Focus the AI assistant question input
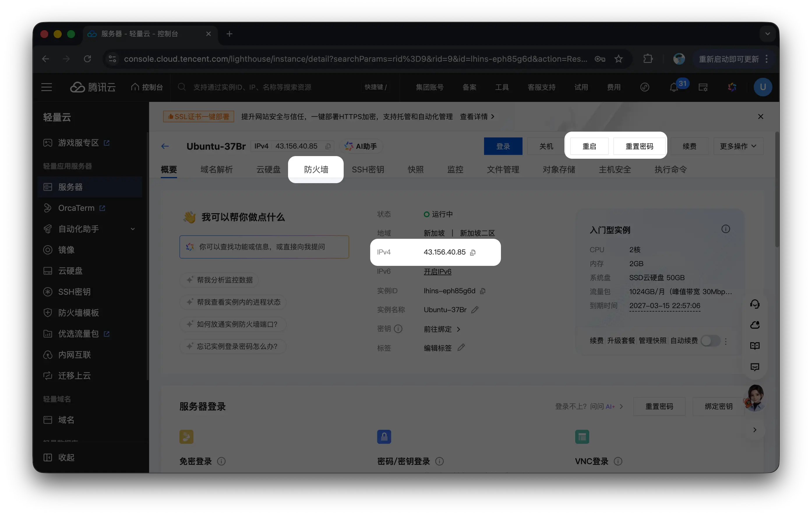 [264, 247]
